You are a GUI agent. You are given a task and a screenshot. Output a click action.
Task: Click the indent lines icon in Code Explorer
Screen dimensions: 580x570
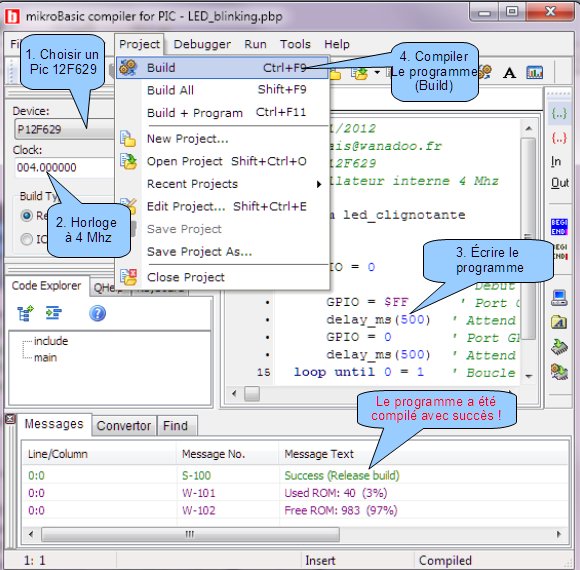(54, 313)
